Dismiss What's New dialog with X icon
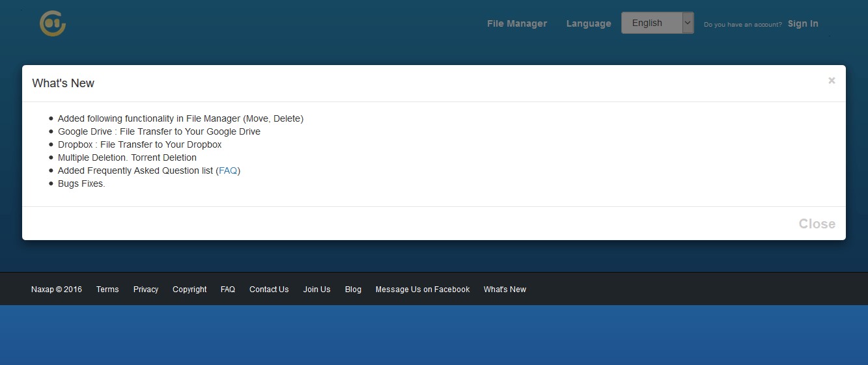Image resolution: width=868 pixels, height=365 pixels. pos(831,81)
